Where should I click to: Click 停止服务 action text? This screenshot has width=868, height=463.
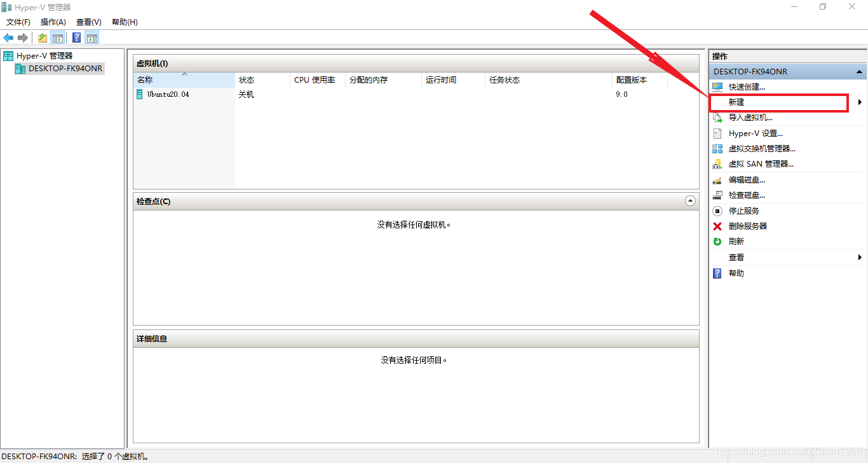(x=744, y=211)
